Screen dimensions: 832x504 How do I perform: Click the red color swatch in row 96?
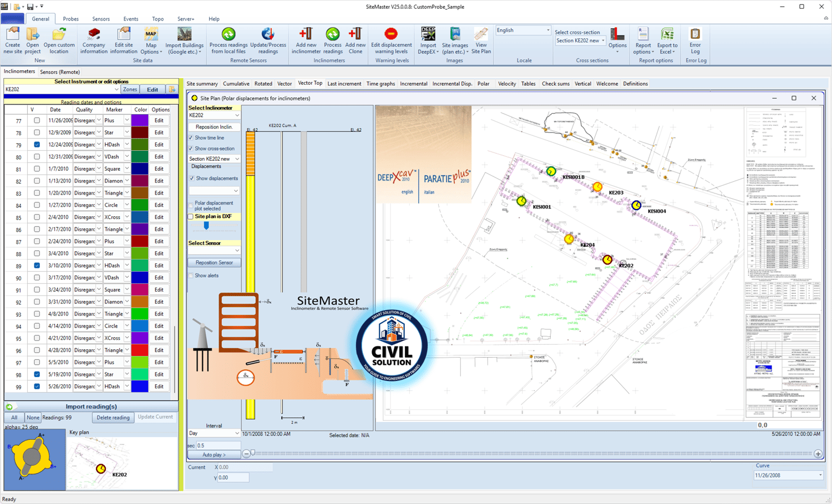tap(140, 350)
